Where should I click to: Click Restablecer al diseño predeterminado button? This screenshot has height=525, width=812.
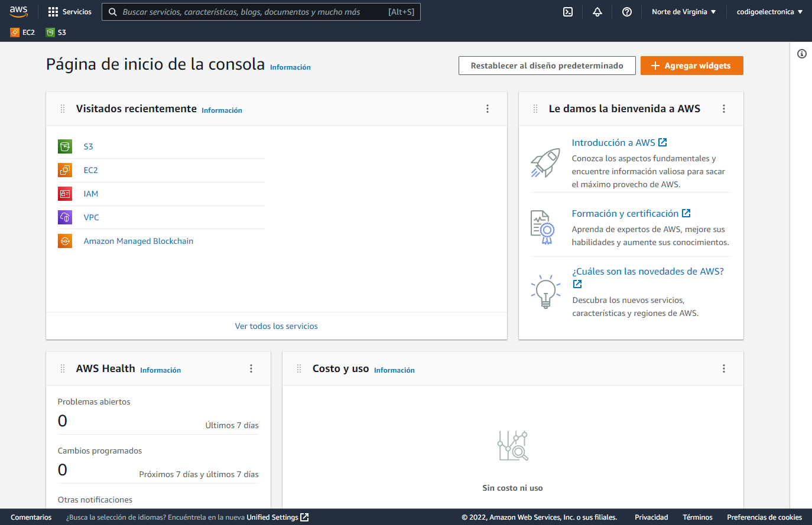tap(547, 66)
